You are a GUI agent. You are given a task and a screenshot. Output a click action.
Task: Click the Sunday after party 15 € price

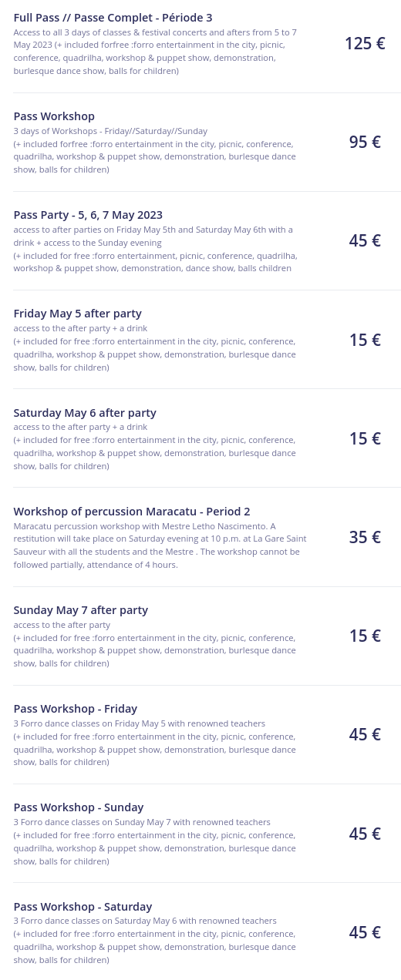click(365, 636)
